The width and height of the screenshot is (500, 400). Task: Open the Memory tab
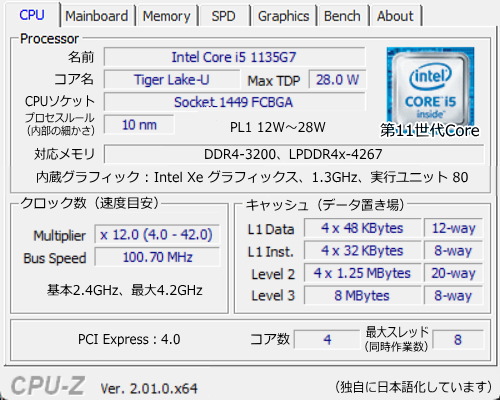click(x=166, y=16)
